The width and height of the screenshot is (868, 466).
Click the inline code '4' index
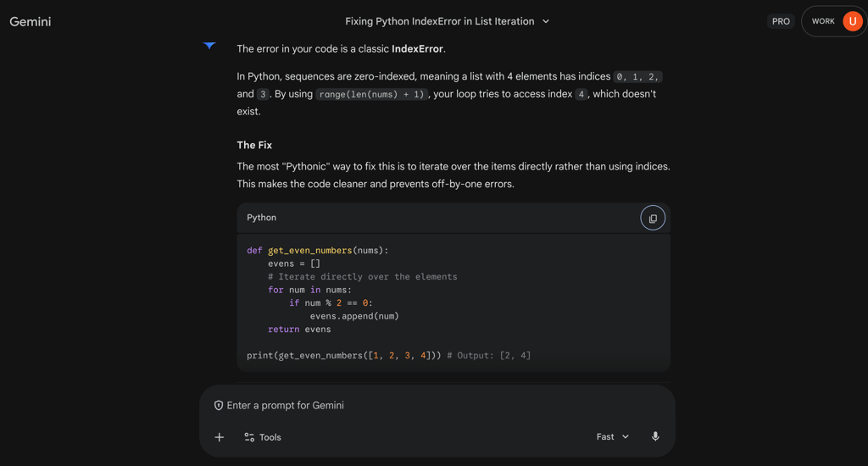(x=581, y=94)
